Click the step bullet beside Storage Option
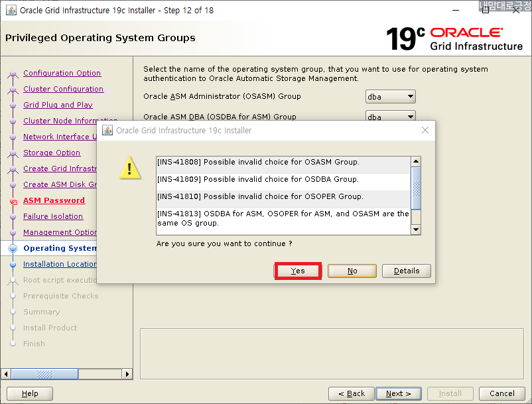 point(13,153)
